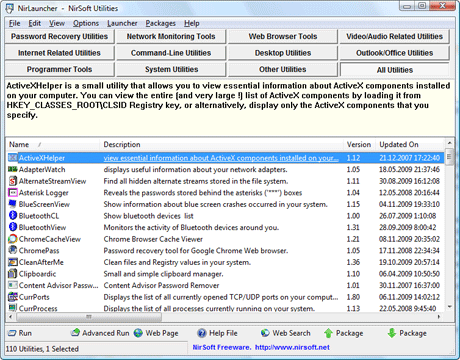
Task: Click the Clipboardic icon
Action: coord(13,274)
